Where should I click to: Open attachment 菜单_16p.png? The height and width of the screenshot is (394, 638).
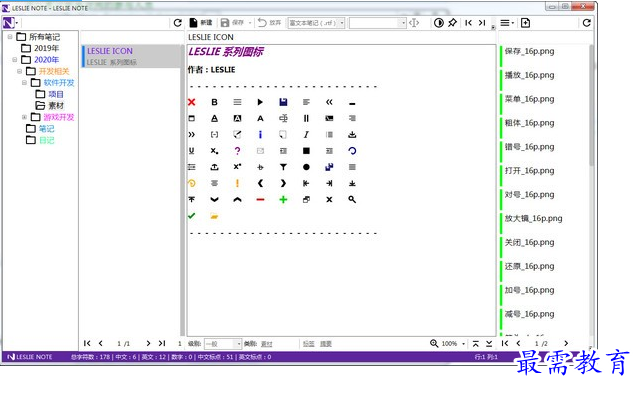529,99
